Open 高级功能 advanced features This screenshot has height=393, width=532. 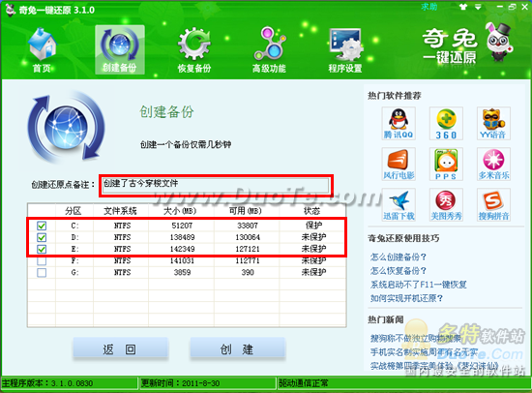(x=269, y=50)
